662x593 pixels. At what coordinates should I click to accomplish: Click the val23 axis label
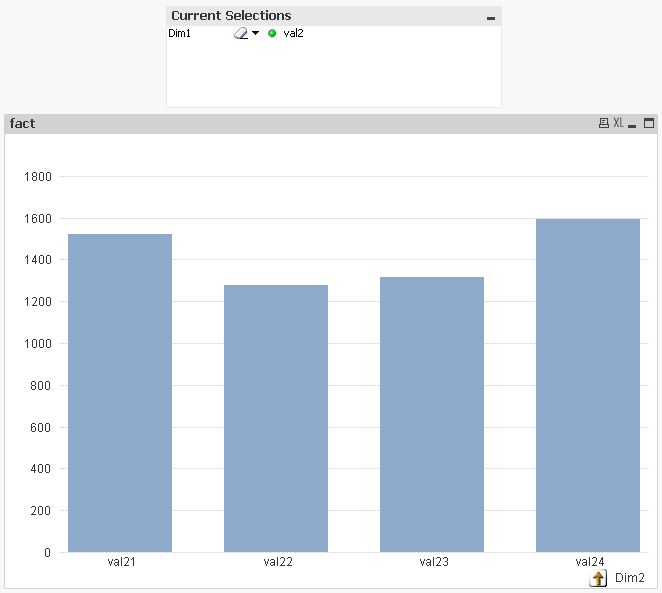pos(434,562)
